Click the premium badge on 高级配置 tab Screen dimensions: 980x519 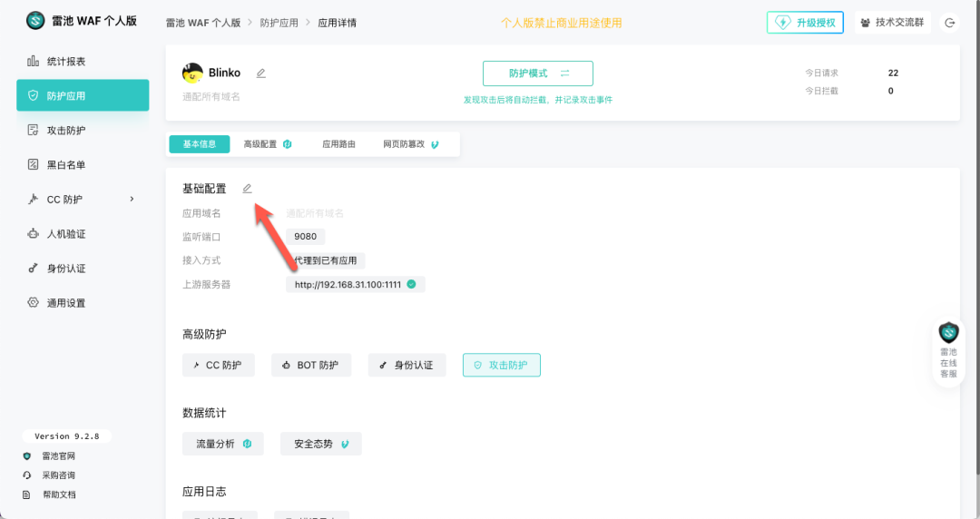point(288,144)
